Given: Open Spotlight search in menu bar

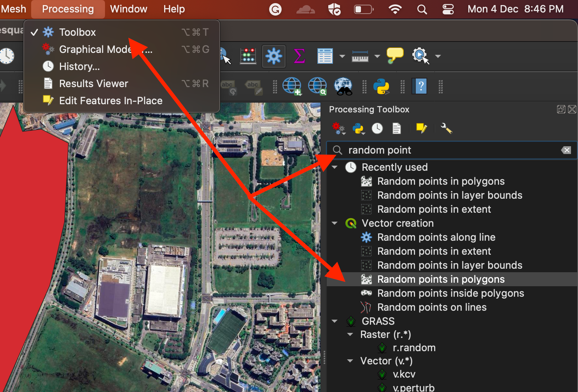Looking at the screenshot, I should (x=422, y=9).
